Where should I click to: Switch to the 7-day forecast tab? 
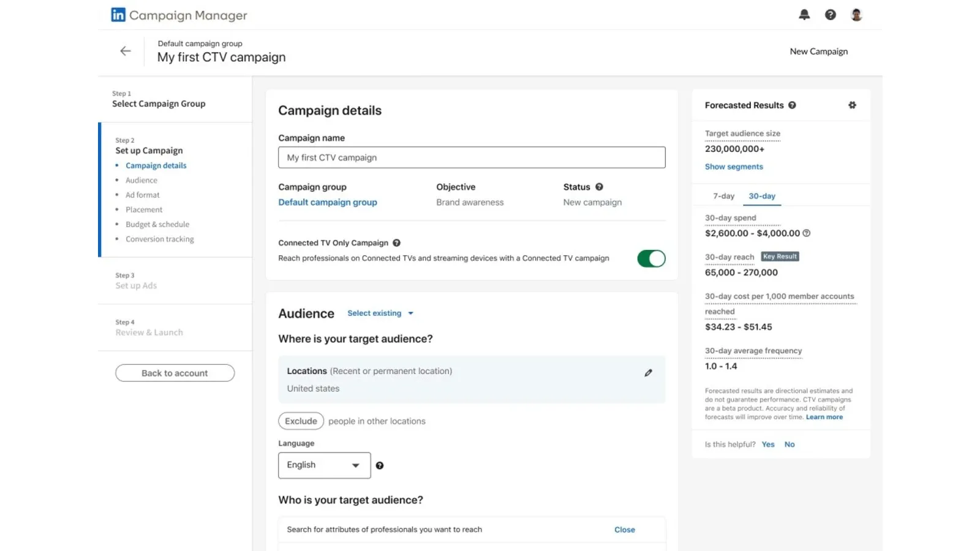(723, 196)
